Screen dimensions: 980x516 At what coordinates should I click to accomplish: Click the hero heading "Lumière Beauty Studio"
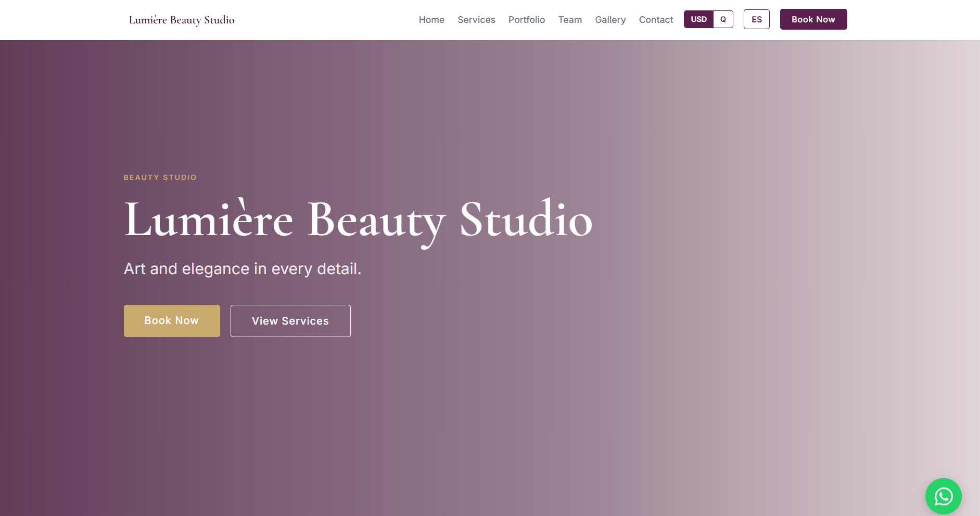pyautogui.click(x=358, y=220)
